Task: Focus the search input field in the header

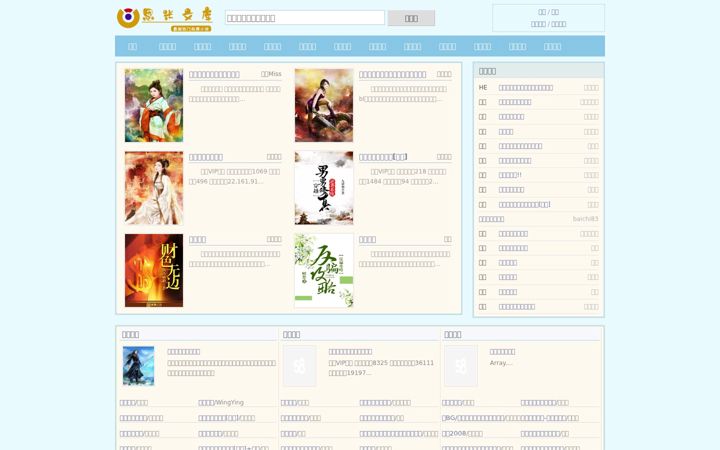Action: [305, 18]
